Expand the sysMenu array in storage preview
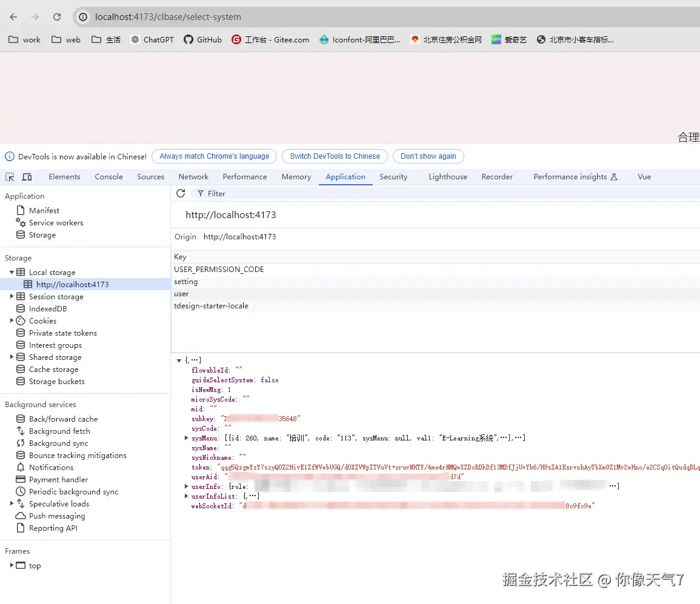 (x=187, y=437)
